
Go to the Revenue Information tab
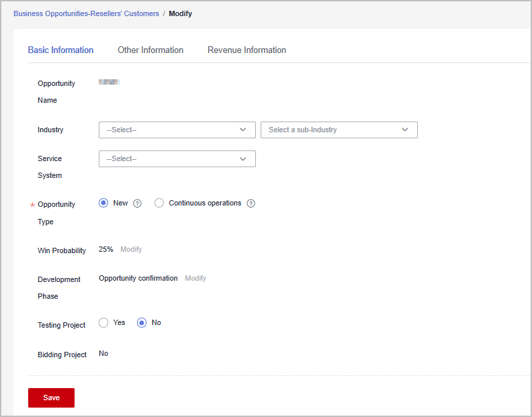coord(247,50)
